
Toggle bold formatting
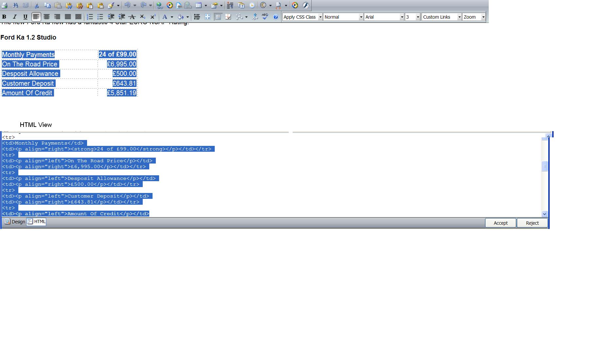pyautogui.click(x=4, y=17)
